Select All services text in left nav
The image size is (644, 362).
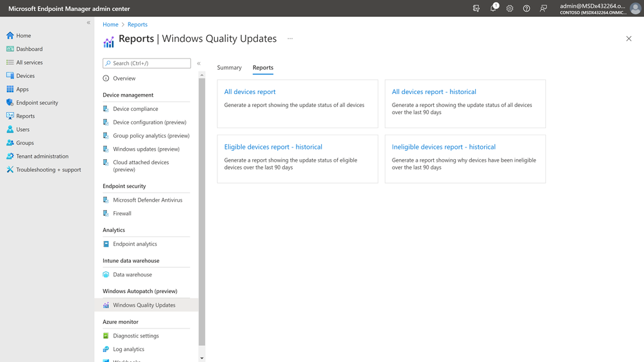tap(30, 62)
